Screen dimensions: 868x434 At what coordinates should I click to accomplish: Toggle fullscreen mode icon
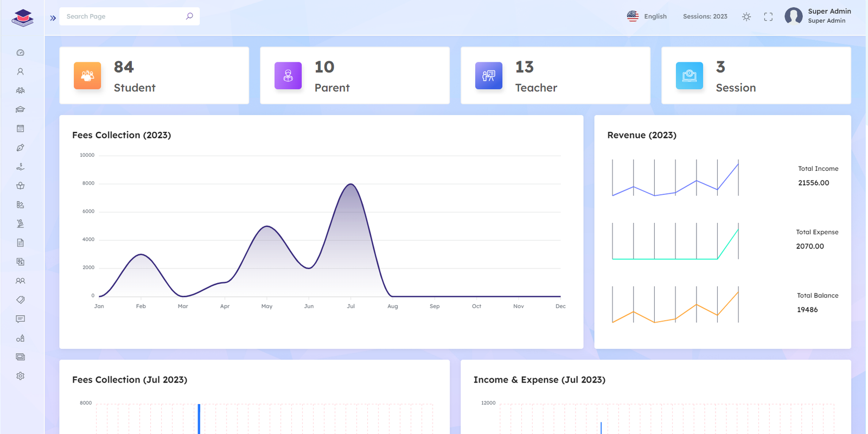coord(768,17)
